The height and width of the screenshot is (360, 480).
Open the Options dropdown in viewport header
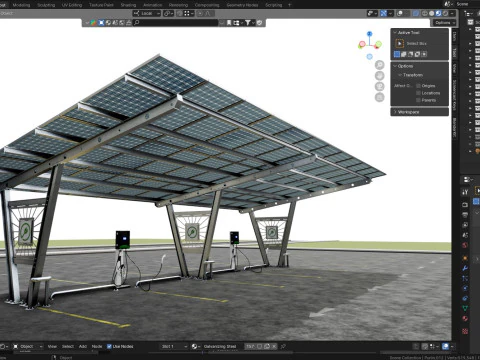[444, 23]
